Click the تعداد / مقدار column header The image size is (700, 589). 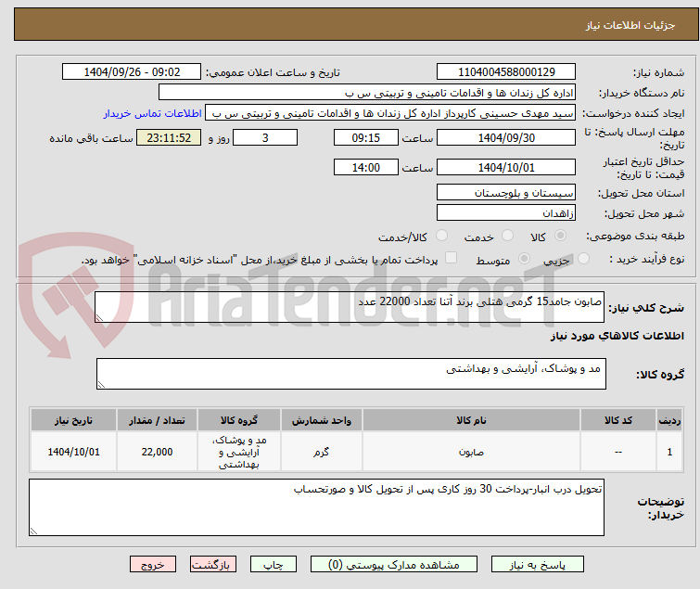click(157, 420)
